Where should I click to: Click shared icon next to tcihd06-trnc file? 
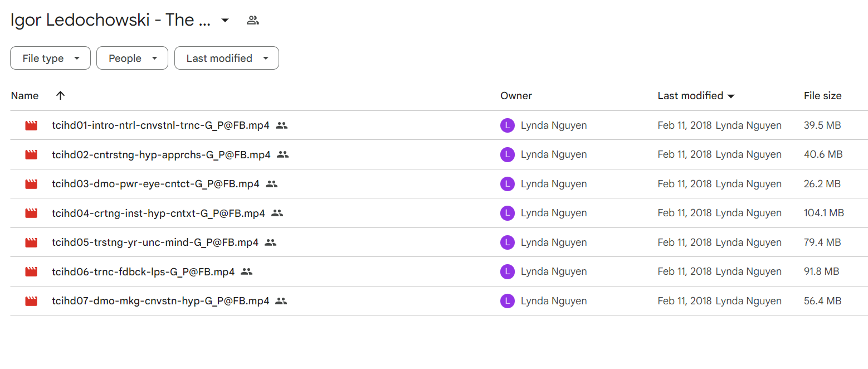(x=247, y=271)
